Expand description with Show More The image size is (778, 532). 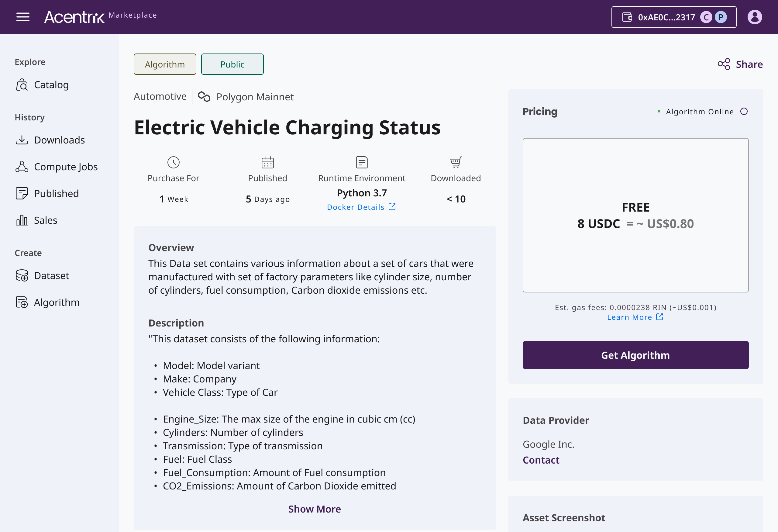[314, 509]
